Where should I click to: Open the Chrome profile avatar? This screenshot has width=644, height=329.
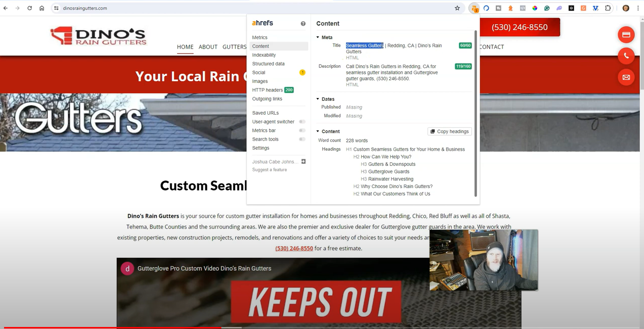[626, 8]
